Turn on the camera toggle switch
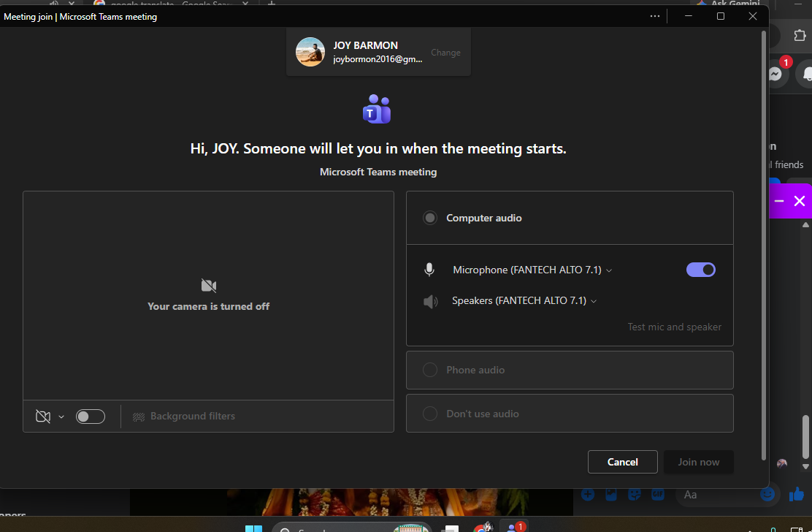Viewport: 812px width, 532px height. click(x=91, y=417)
